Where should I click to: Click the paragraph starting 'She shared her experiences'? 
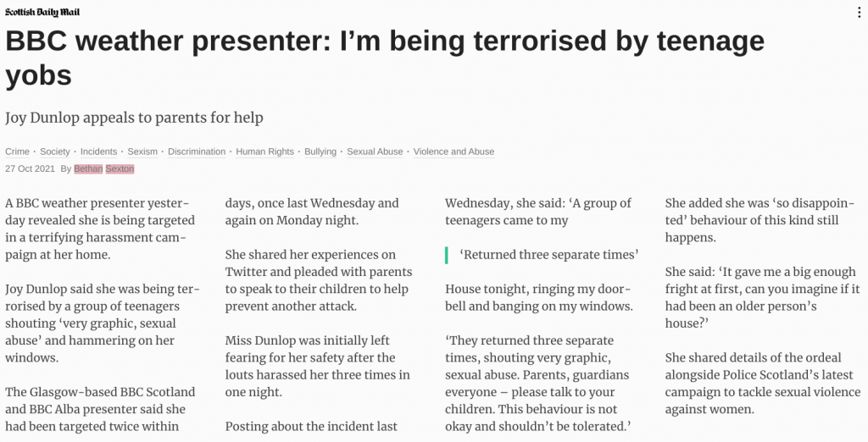319,280
